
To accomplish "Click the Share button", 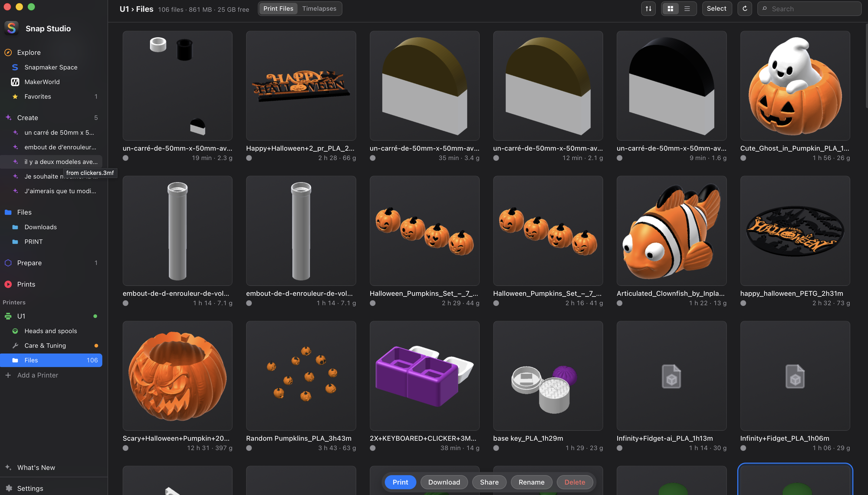I will [489, 482].
